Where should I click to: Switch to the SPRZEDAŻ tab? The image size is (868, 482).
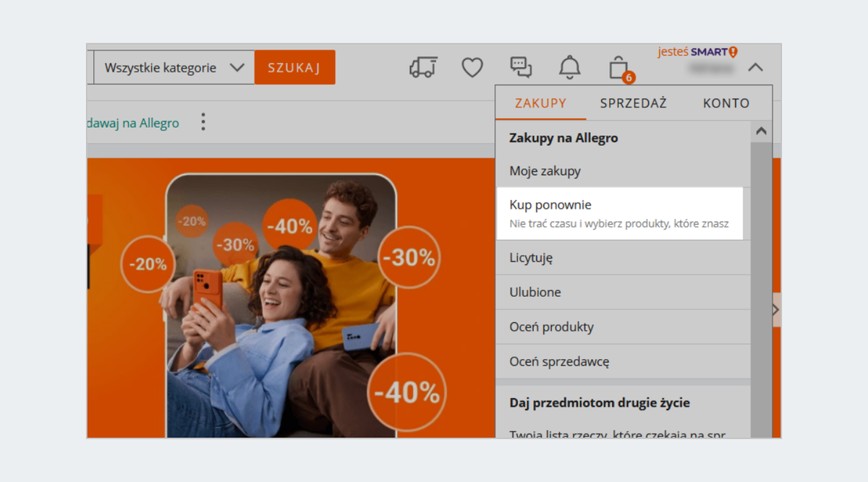633,103
